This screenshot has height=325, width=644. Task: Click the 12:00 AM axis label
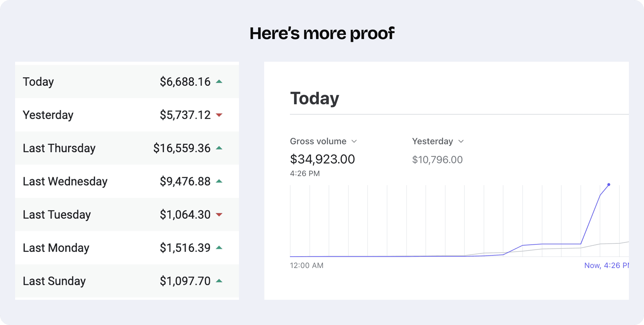307,265
